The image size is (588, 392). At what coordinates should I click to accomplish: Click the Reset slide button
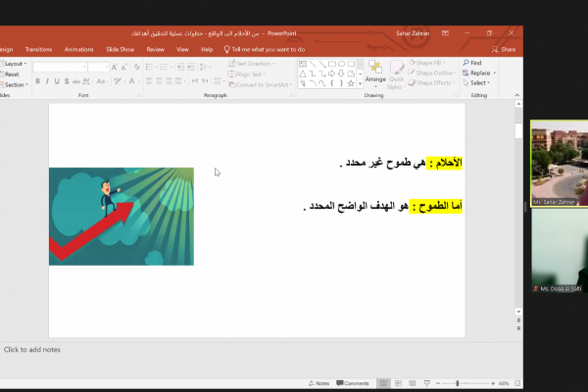(12, 73)
